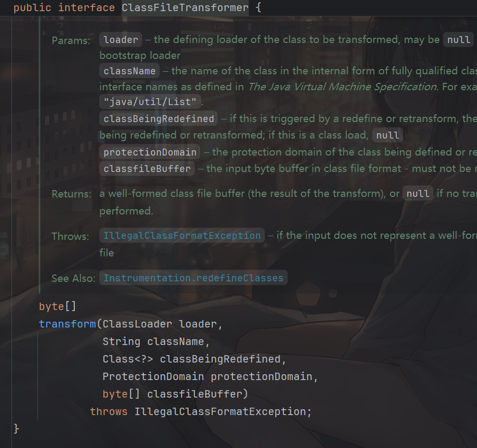Click classBeingRedefined tag in Params documentation
The image size is (477, 448).
(158, 119)
